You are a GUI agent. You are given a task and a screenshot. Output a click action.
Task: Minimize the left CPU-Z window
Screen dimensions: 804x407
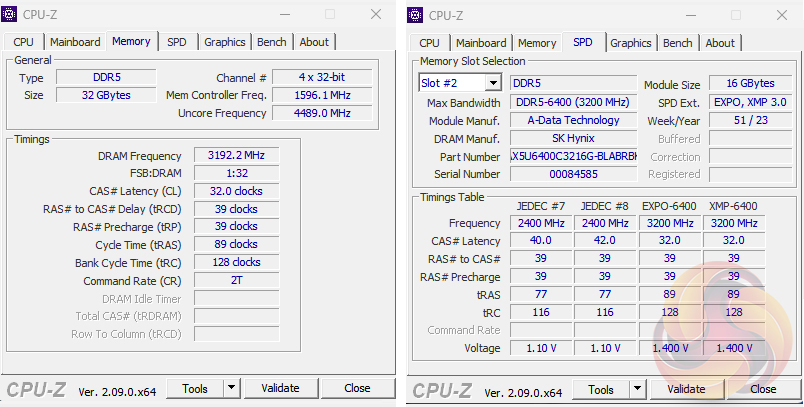[x=285, y=14]
